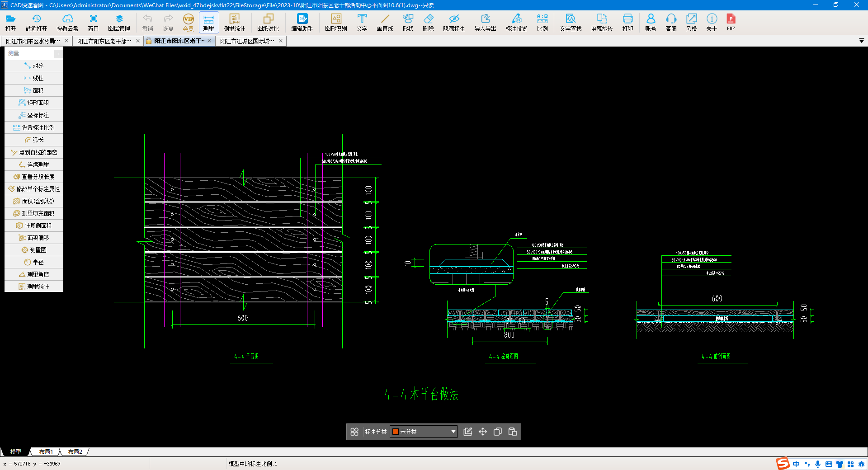
Task: Open a file with the 打开 icon
Action: point(10,22)
